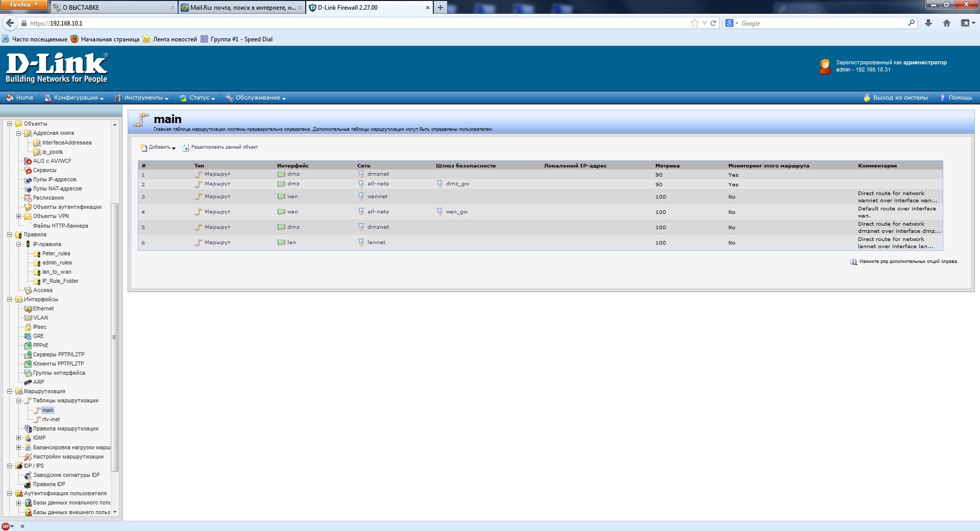Select VLAN in the interfaces tree
Image resolution: width=980 pixels, height=531 pixels.
(40, 318)
